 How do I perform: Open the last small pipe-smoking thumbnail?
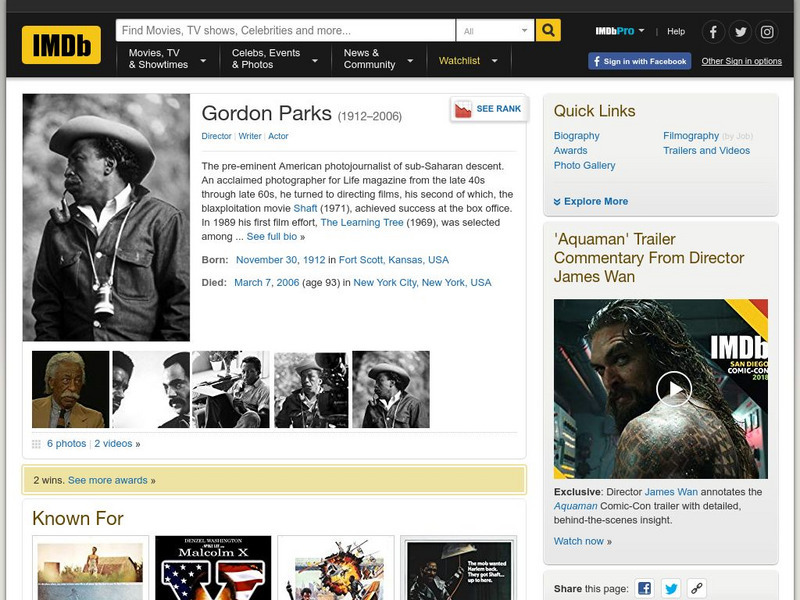click(391, 389)
